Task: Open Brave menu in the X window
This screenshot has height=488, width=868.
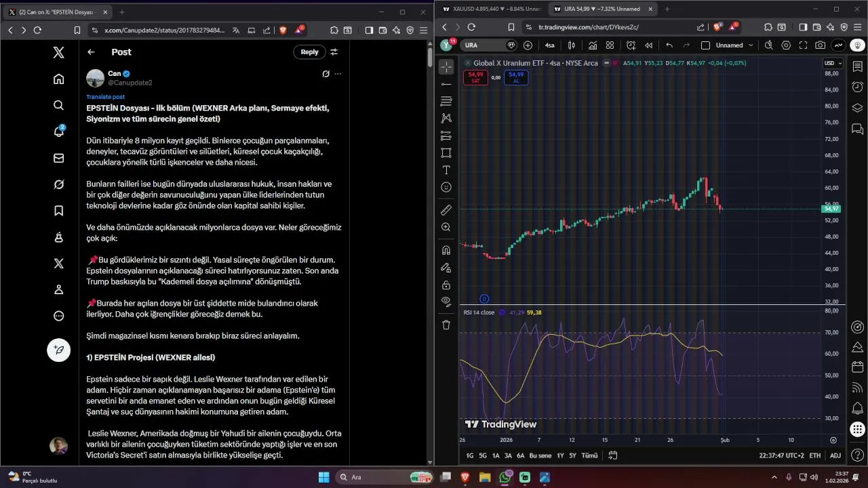Action: [425, 30]
